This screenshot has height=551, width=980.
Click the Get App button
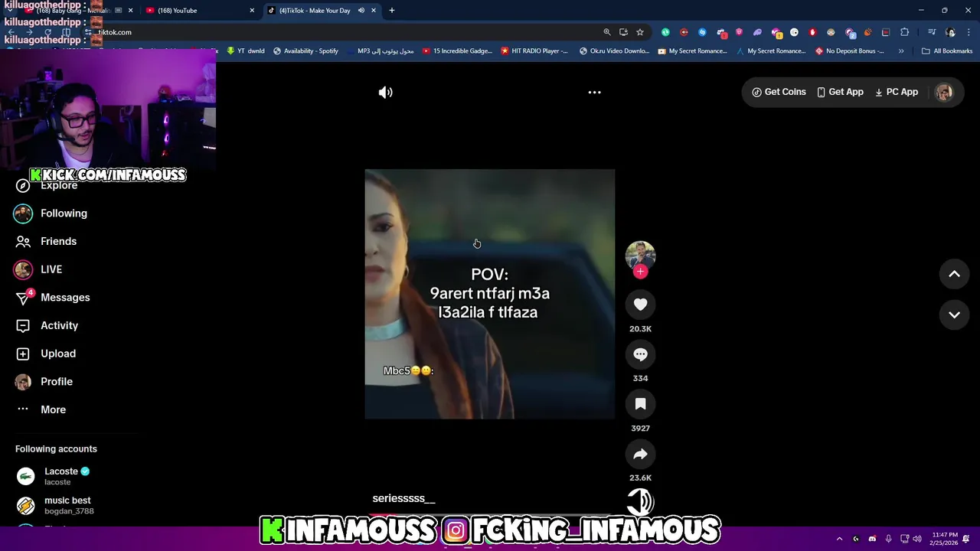click(840, 92)
